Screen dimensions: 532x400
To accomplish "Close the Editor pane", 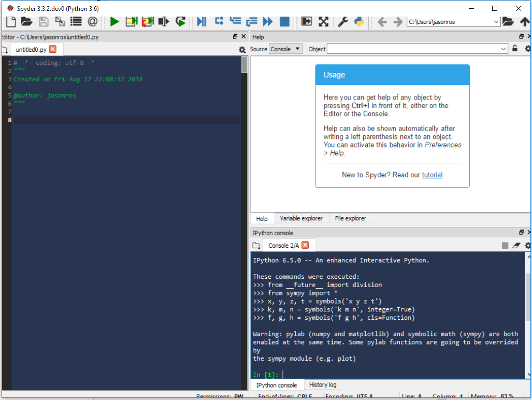I will (x=243, y=36).
